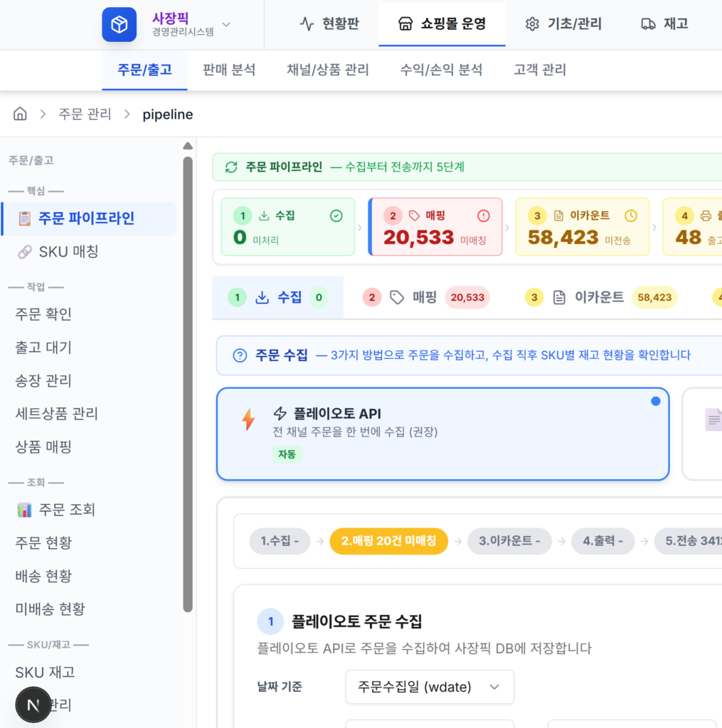
Task: Click the red alert icon on 매핑 card
Action: [x=484, y=216]
